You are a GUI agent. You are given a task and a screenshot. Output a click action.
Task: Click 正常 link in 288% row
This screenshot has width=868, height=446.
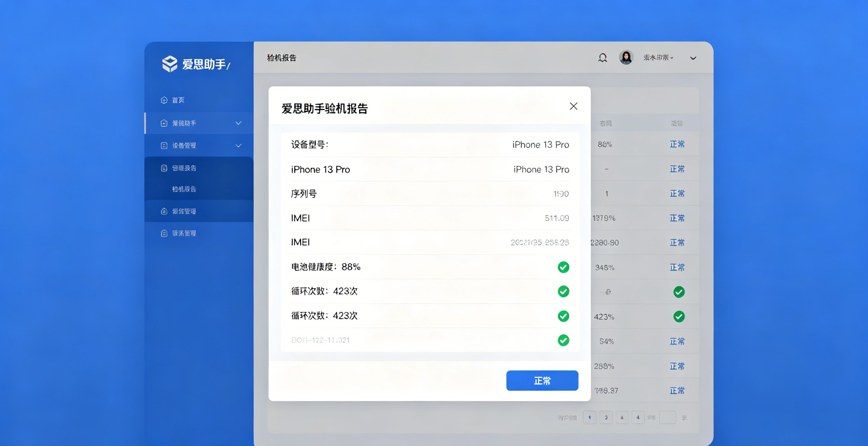(677, 366)
